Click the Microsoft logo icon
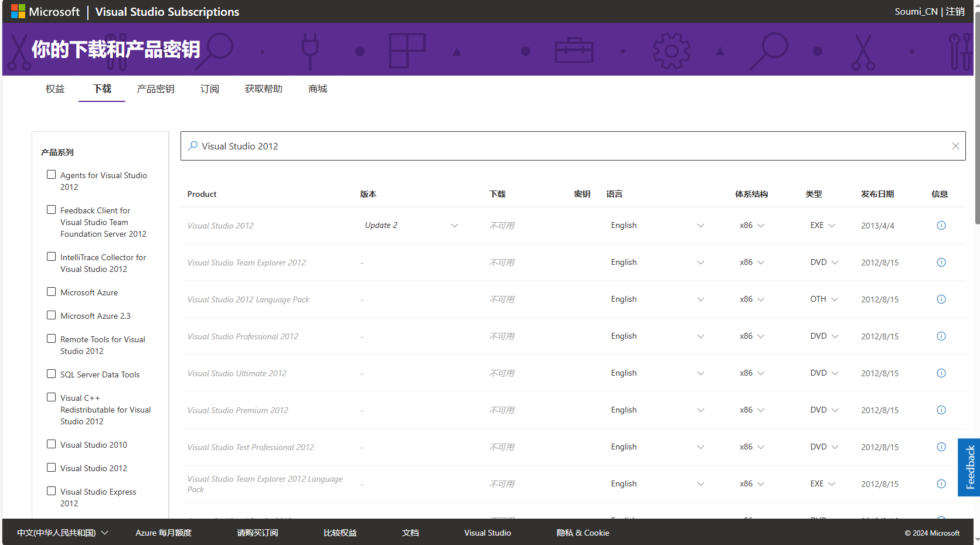 (18, 12)
